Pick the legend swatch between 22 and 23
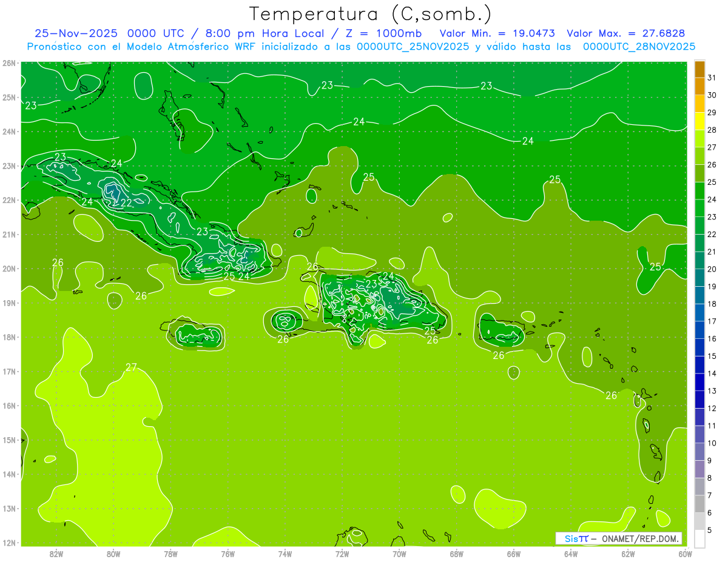This screenshot has height=562, width=728. click(699, 226)
